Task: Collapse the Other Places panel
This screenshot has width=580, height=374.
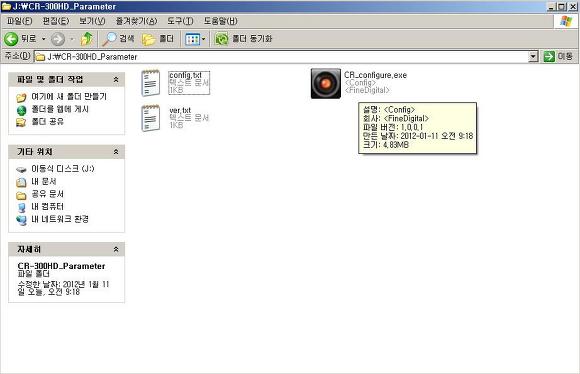Action: [116, 152]
